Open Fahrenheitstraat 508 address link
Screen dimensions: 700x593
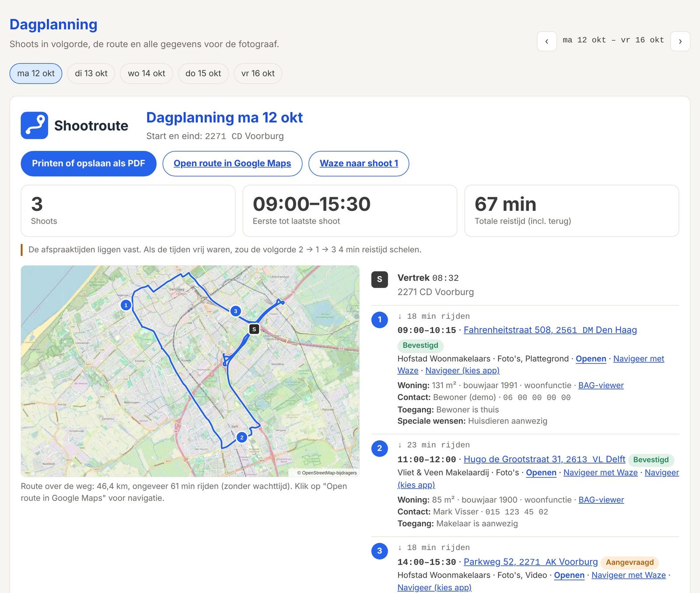pyautogui.click(x=550, y=330)
